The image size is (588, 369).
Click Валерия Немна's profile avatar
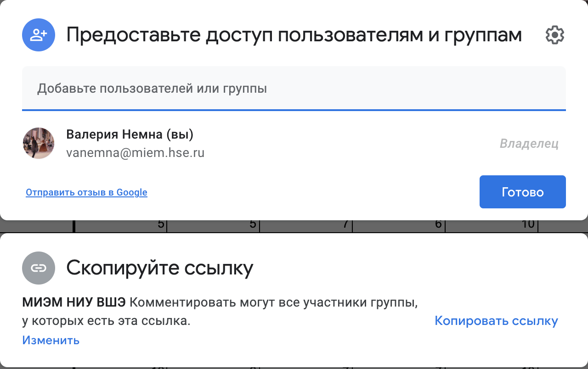[x=39, y=143]
